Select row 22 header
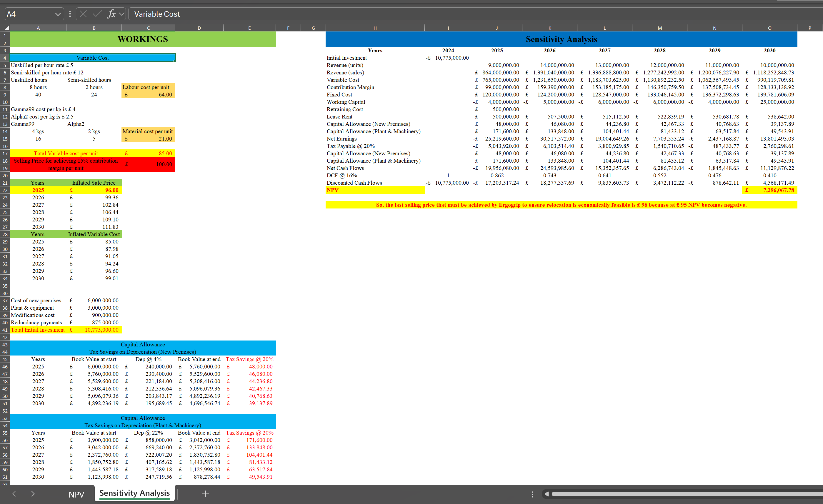The width and height of the screenshot is (823, 504). coord(5,190)
